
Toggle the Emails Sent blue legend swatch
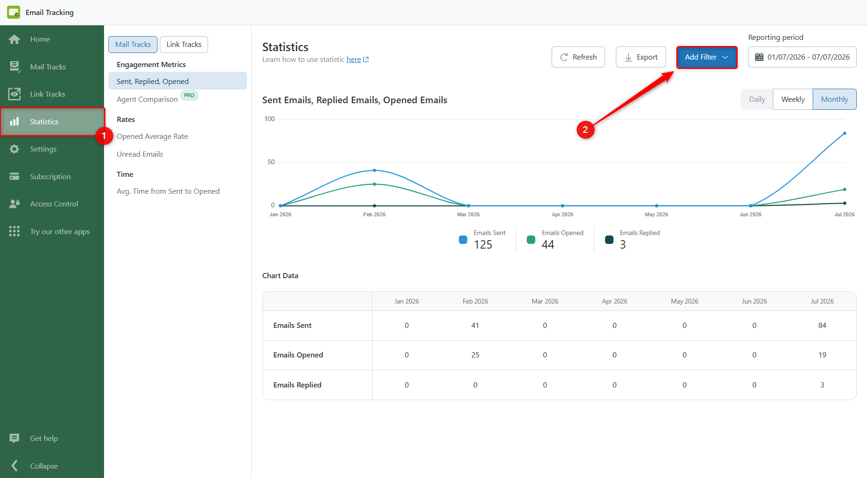tap(463, 240)
